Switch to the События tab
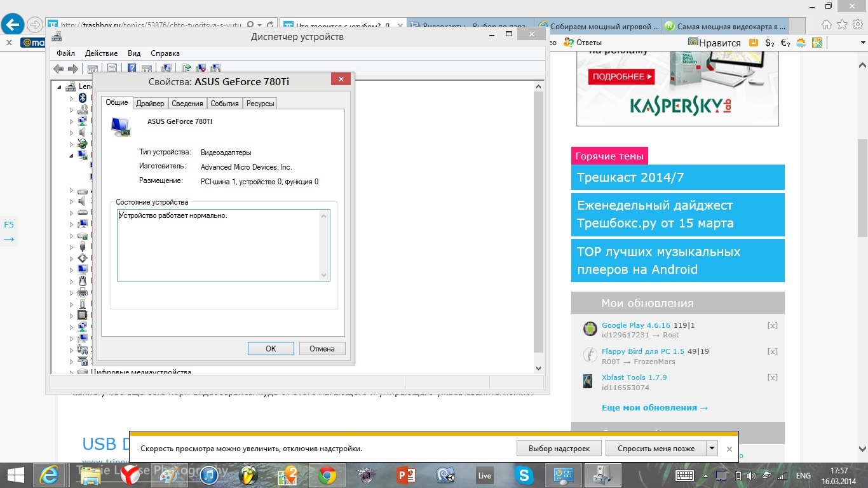The width and height of the screenshot is (868, 488). (x=224, y=104)
